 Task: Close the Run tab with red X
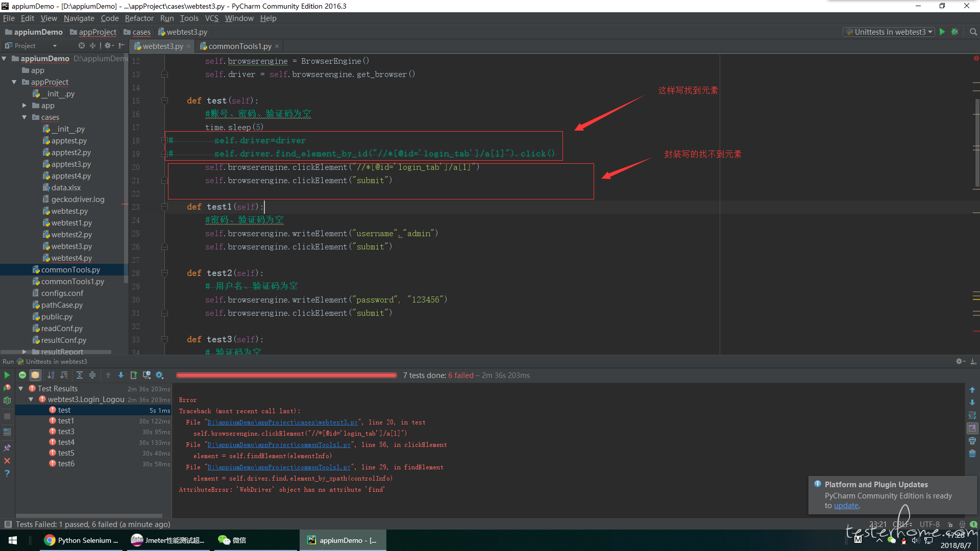[x=7, y=461]
